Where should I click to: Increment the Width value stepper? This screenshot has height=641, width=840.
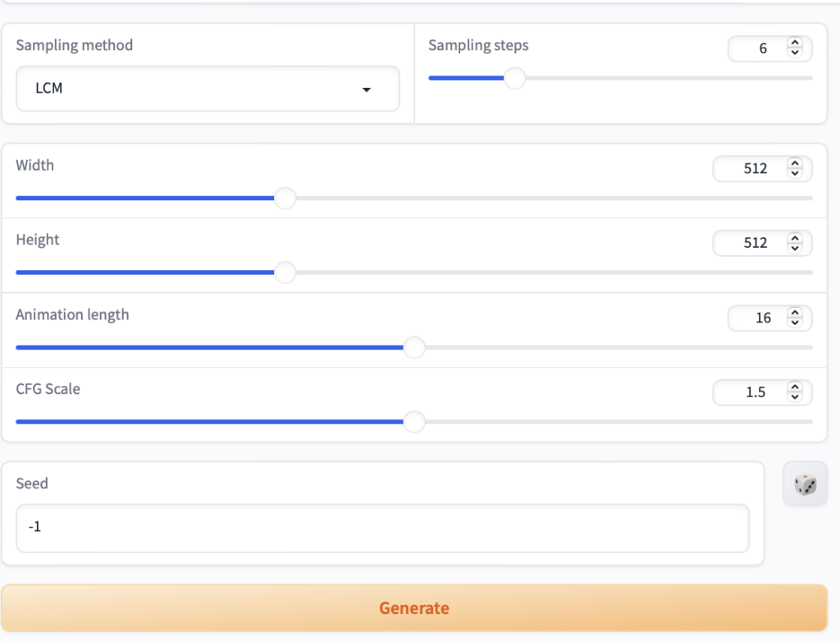[x=794, y=164]
